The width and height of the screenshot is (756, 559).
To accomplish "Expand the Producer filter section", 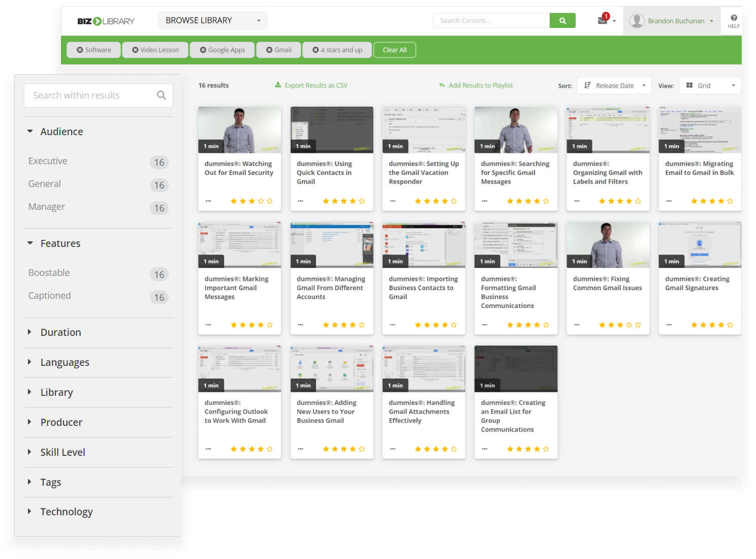I will [29, 422].
